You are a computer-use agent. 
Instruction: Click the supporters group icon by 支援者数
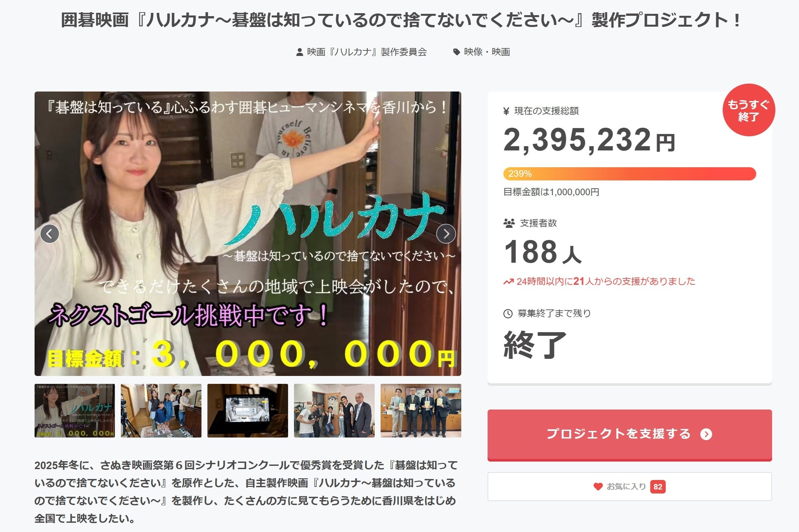pyautogui.click(x=509, y=223)
